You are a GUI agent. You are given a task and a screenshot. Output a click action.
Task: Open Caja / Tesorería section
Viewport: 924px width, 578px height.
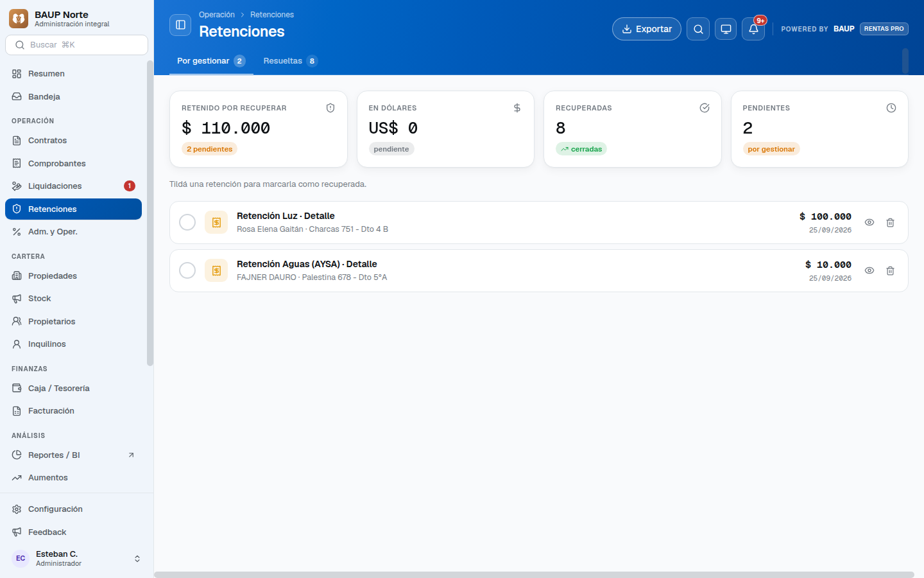tap(73, 389)
